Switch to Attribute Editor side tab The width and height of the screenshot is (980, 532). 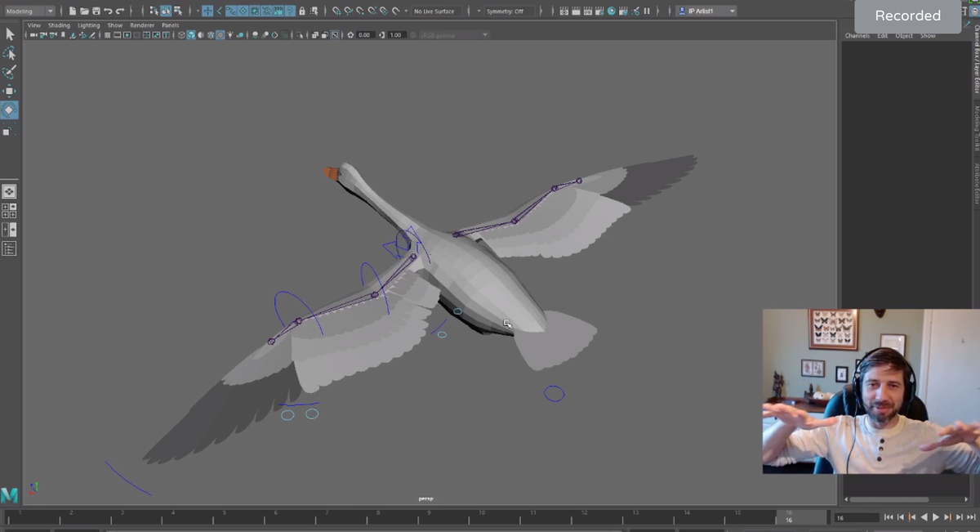point(976,183)
